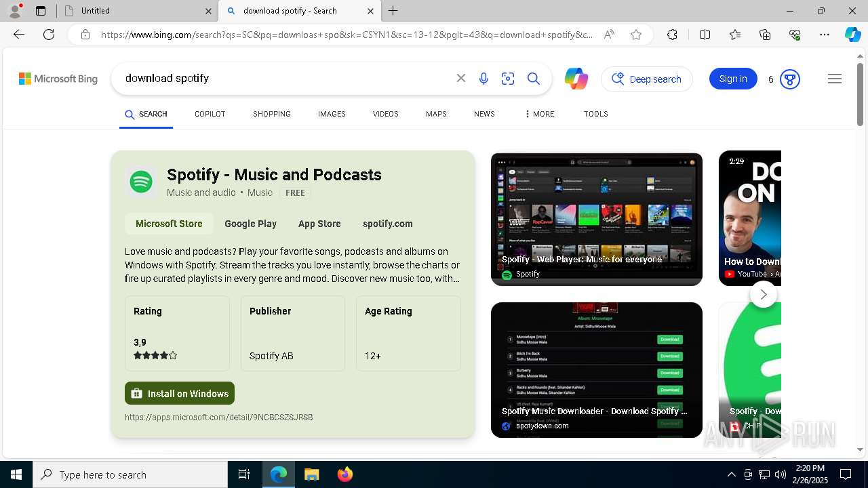Open a new browser tab
The height and width of the screenshot is (488, 868).
click(393, 11)
